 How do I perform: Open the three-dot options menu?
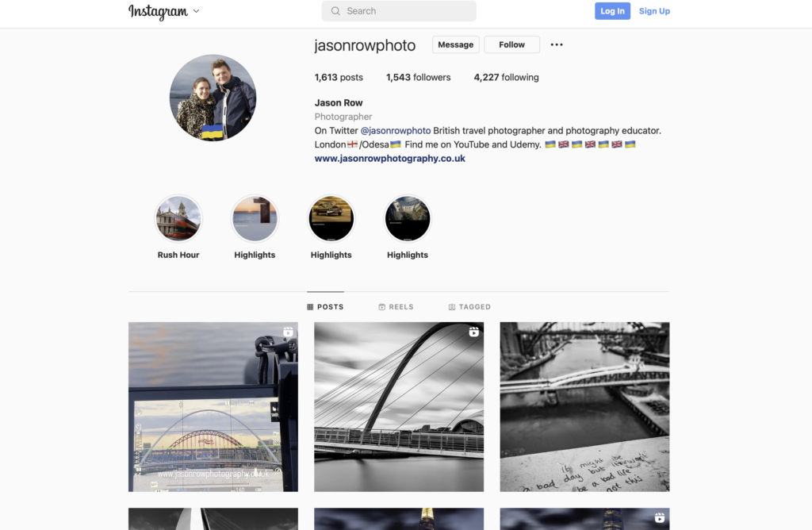557,44
